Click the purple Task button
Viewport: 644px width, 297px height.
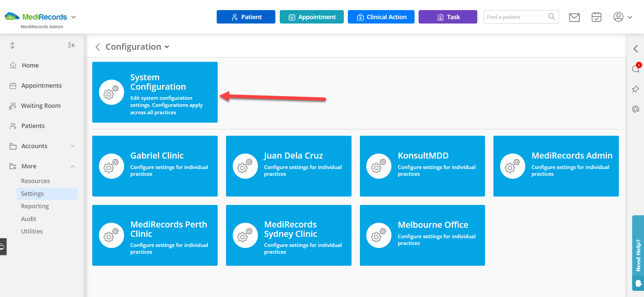coord(448,17)
